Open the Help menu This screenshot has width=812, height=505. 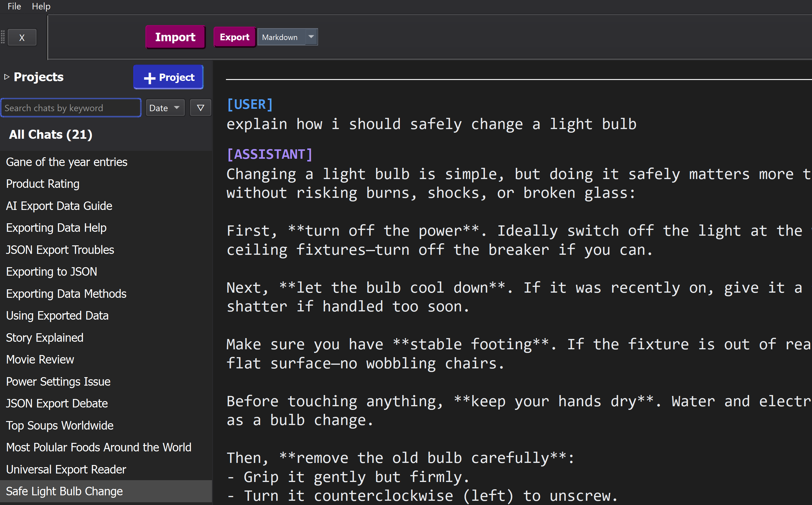point(41,6)
